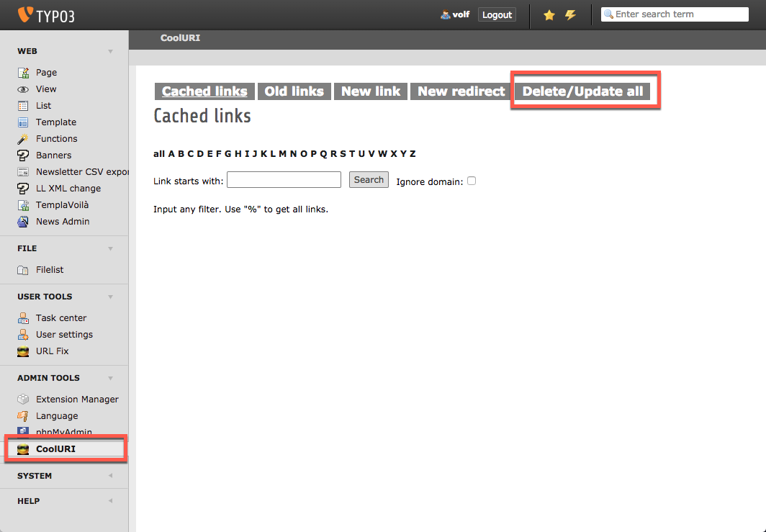Click the TemplaVoilà module icon
Viewport: 766px width, 532px height.
pos(23,205)
